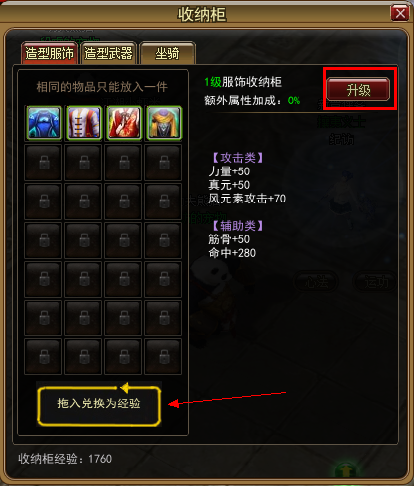Switch to the 造型服饰 tab
The image size is (414, 486).
[x=50, y=53]
